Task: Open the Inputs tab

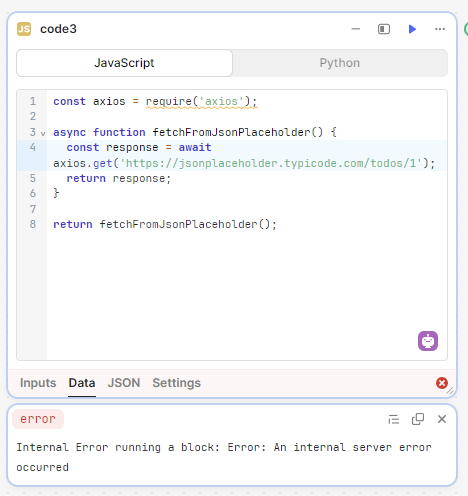Action: pos(38,383)
